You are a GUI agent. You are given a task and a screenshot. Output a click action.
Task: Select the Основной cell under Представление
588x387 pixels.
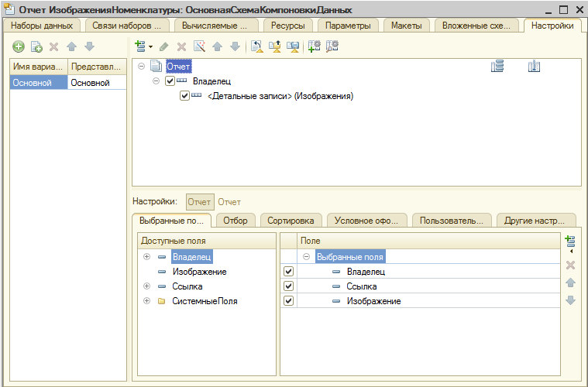[x=97, y=83]
